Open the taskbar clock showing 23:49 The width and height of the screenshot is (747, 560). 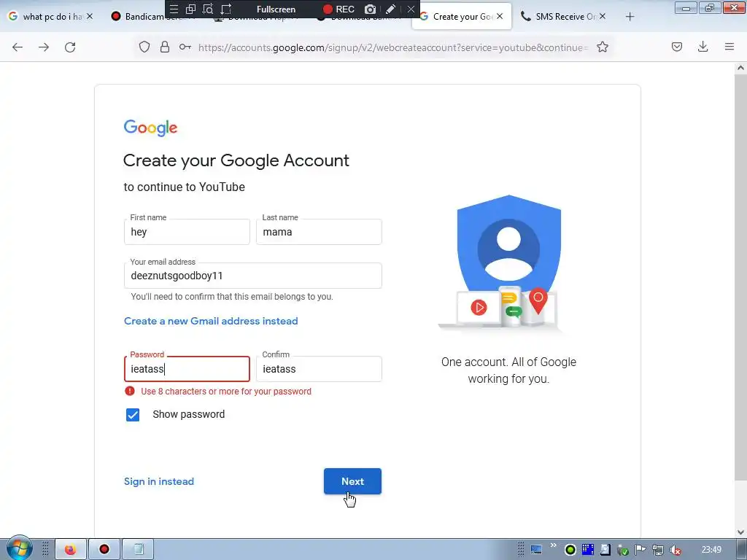(711, 550)
